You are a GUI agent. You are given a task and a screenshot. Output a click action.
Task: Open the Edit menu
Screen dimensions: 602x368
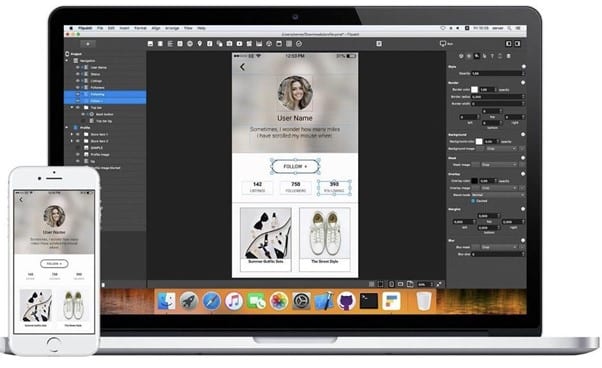[x=111, y=28]
